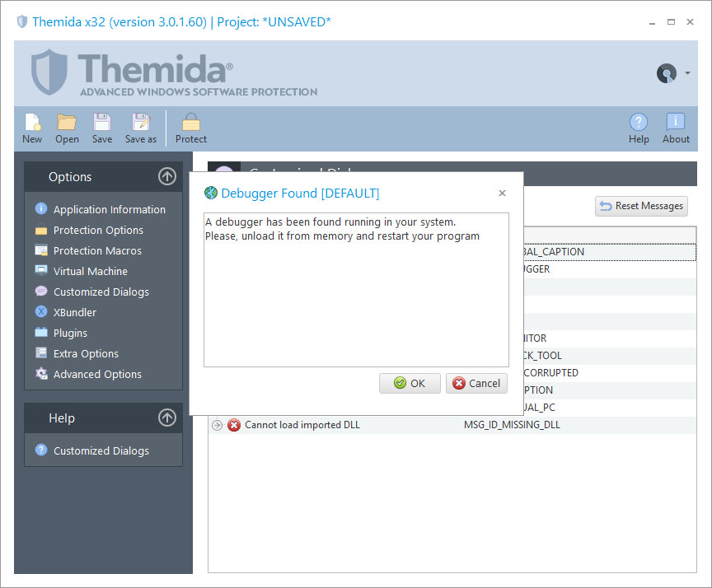Click the Reset Messages button

coord(641,206)
